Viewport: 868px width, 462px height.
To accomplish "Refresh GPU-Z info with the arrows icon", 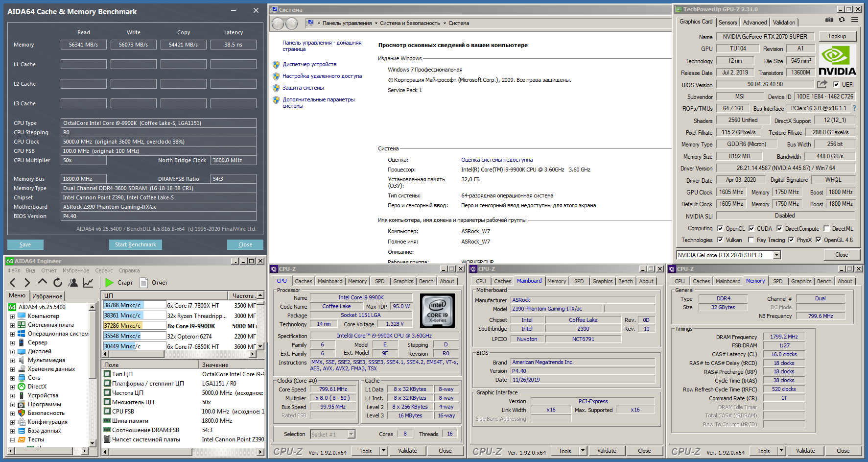I will 842,20.
